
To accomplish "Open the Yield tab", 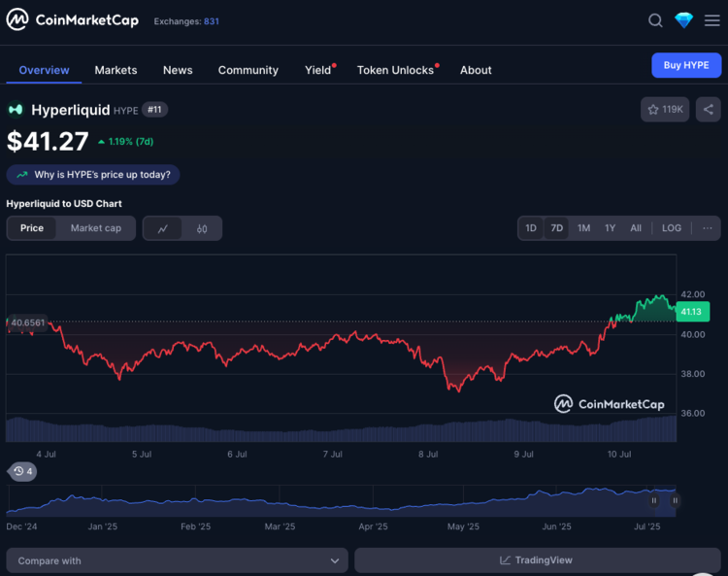I will (318, 70).
